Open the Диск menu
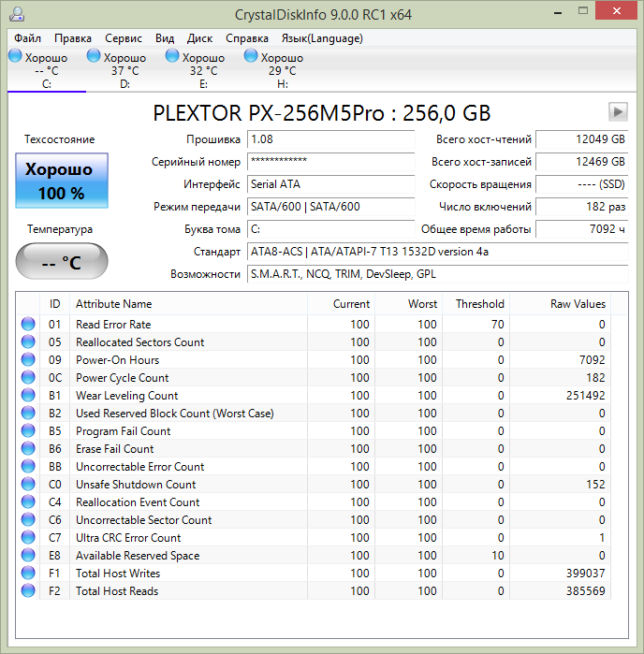 (199, 38)
